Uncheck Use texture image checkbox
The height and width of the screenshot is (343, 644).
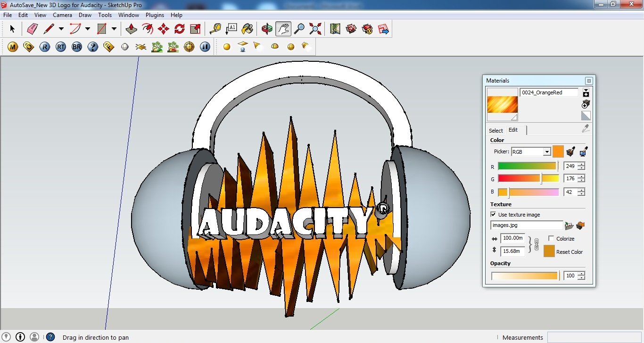point(494,215)
